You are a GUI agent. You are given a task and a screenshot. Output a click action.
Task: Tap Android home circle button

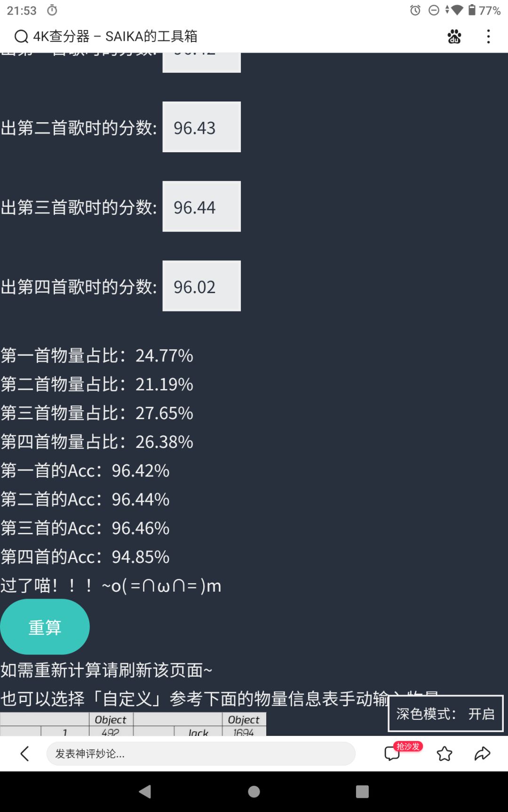click(254, 792)
